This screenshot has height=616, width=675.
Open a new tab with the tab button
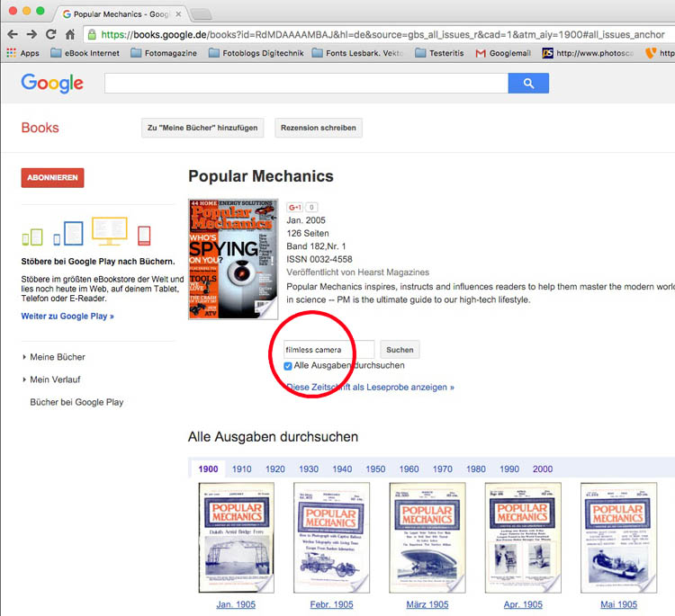(x=201, y=14)
